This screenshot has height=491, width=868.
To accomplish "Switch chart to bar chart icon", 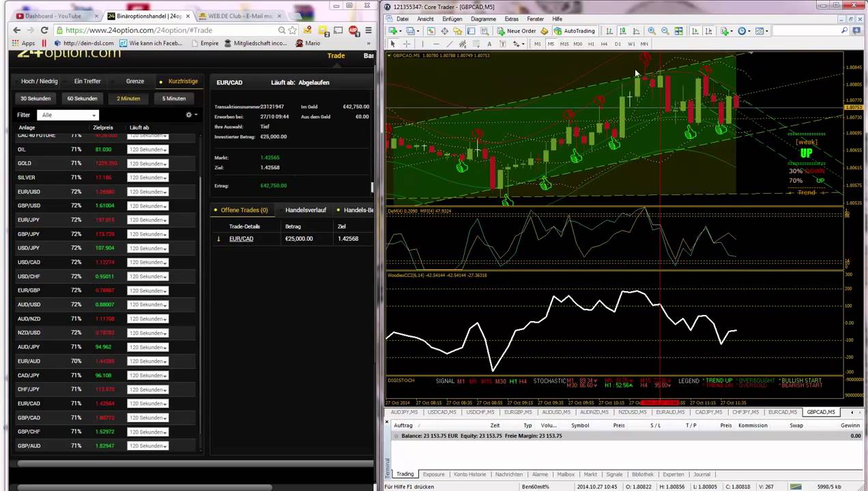I will (x=609, y=31).
